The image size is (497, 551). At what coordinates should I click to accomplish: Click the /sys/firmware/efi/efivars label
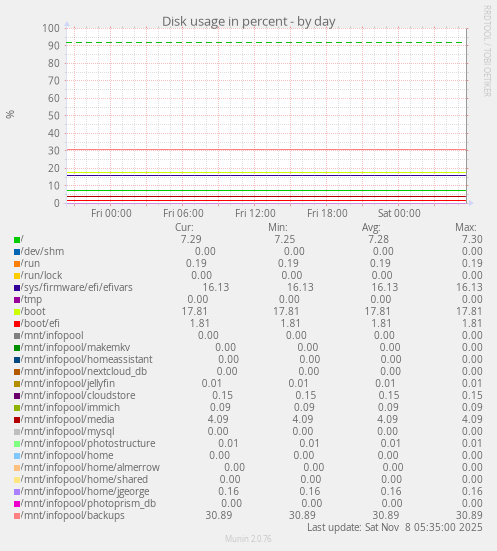coord(77,287)
